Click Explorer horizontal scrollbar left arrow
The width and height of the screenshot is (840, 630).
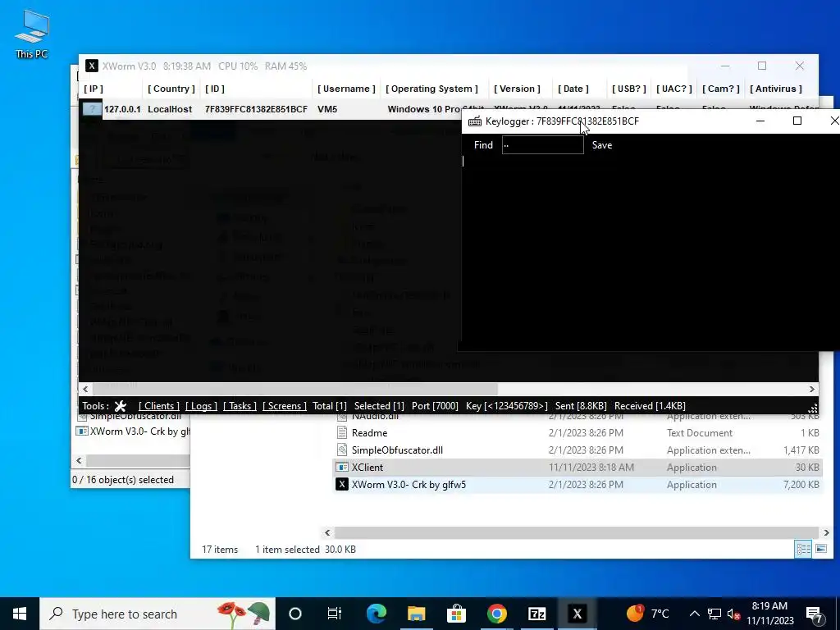327,532
